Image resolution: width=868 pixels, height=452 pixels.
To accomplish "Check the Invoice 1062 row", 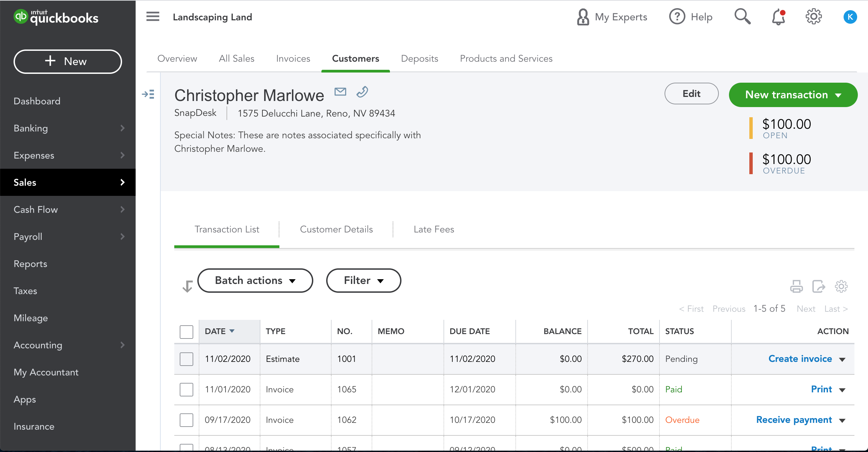I will pyautogui.click(x=186, y=420).
